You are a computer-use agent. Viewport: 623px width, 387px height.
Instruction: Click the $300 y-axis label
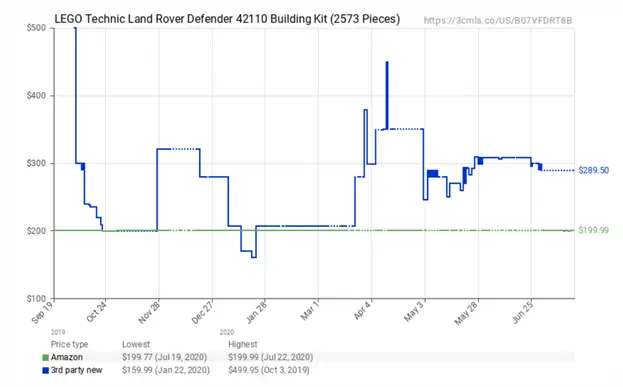(x=36, y=163)
